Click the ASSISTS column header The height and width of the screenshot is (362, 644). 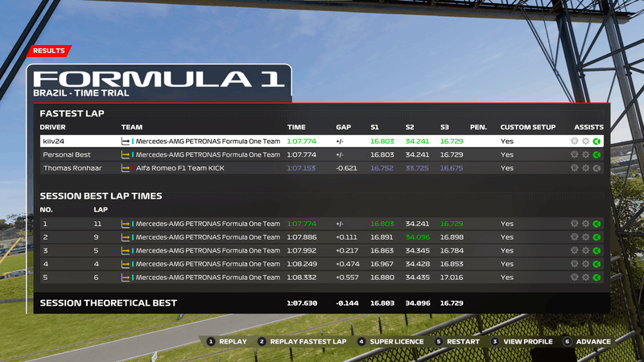tap(589, 127)
